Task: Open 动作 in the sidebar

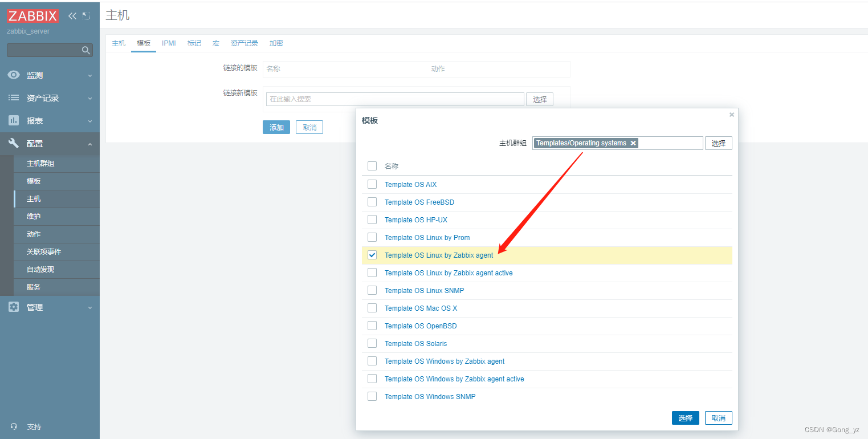Action: pos(56,234)
